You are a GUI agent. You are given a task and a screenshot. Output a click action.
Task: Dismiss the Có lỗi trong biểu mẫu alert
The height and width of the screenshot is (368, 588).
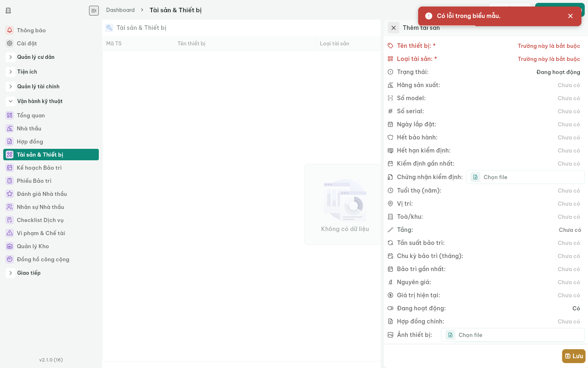coord(570,16)
